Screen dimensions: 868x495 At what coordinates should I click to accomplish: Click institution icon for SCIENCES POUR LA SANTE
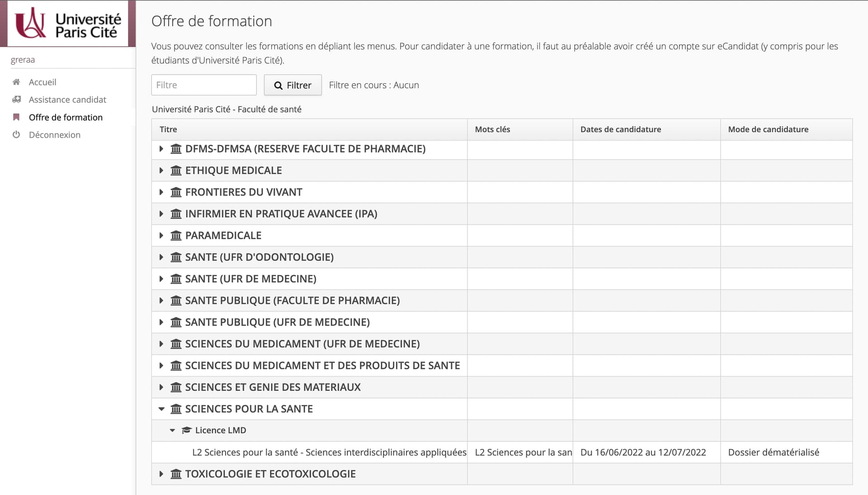point(176,409)
